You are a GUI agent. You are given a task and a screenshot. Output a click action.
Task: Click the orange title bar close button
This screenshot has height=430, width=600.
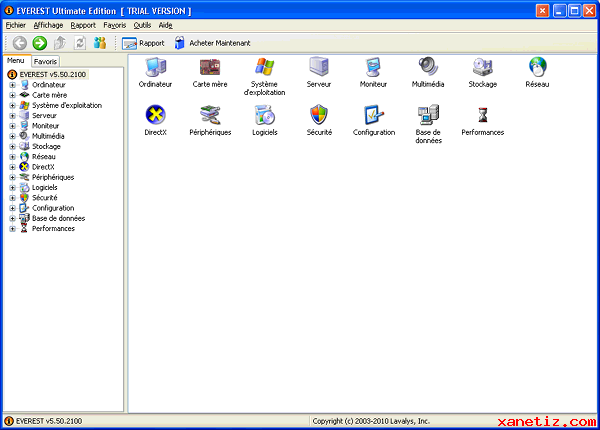(542, 11)
